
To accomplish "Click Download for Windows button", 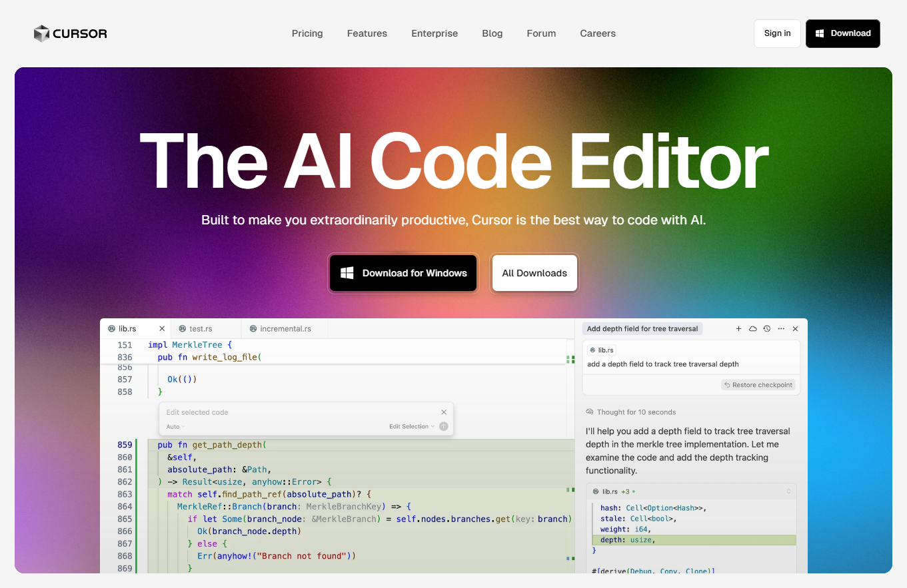I will (x=403, y=273).
